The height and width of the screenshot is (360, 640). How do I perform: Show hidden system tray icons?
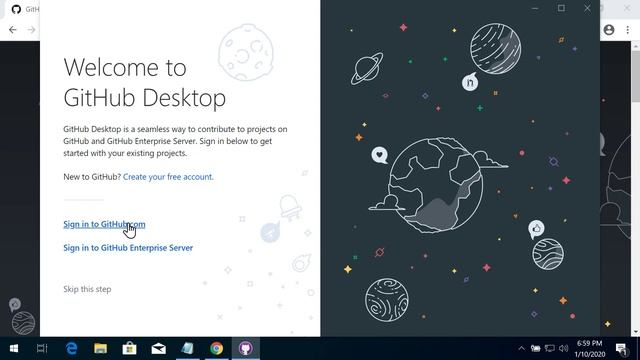click(521, 349)
